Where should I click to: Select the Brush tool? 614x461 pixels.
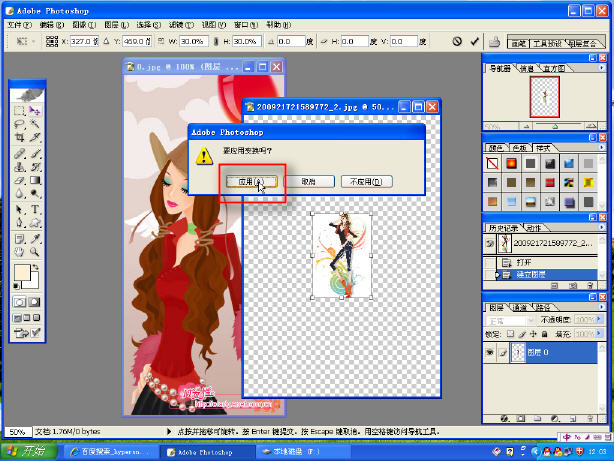point(34,154)
